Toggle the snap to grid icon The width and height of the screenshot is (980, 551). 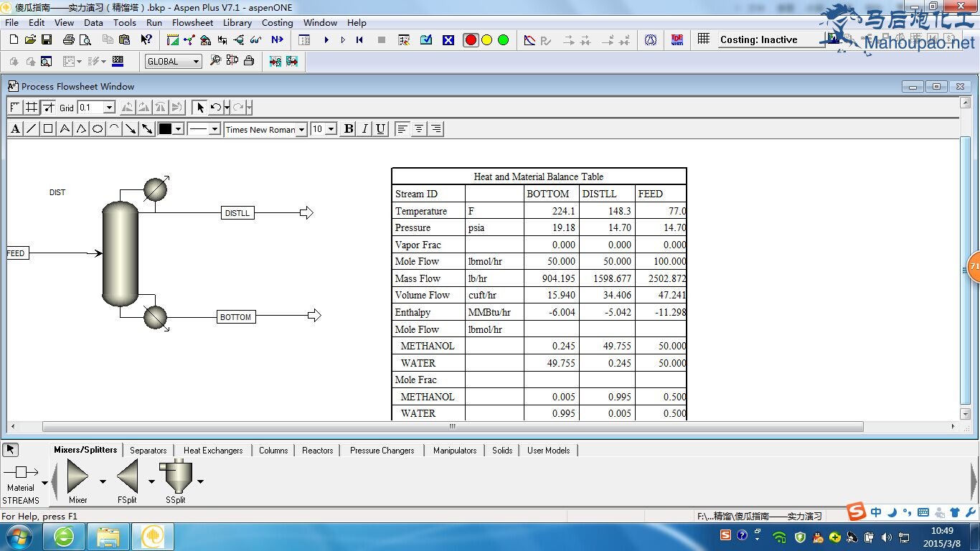[48, 107]
